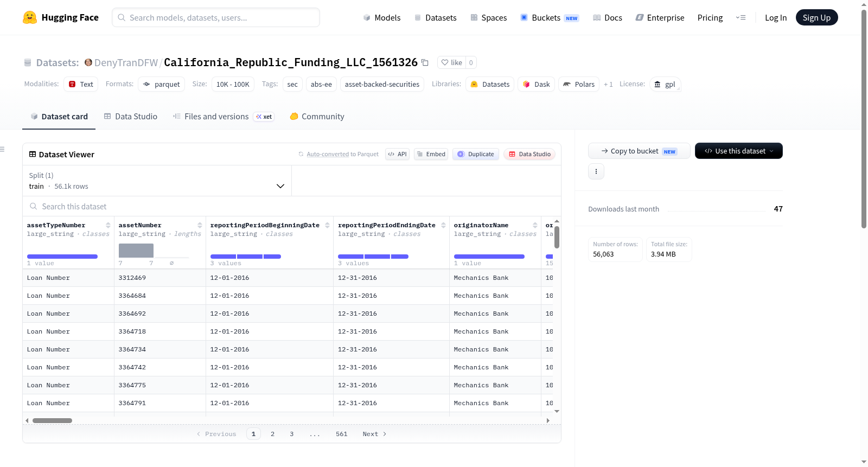The width and height of the screenshot is (868, 467).
Task: Click Next page button
Action: click(374, 434)
